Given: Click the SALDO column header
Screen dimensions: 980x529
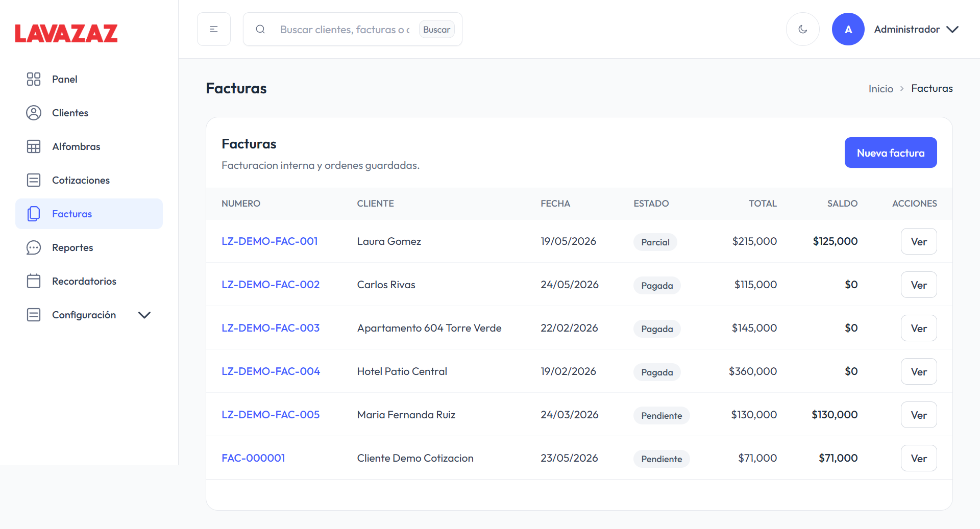Looking at the screenshot, I should 842,204.
